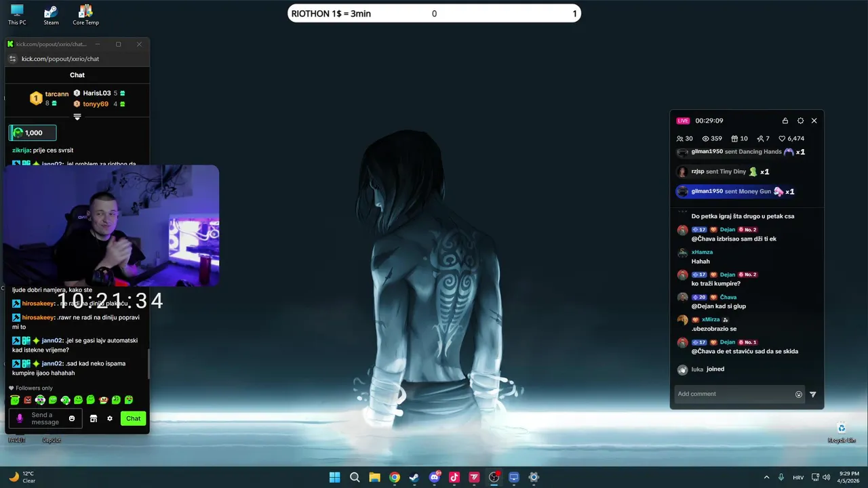868x488 pixels.
Task: View the 30 viewers count icon
Action: coord(680,138)
